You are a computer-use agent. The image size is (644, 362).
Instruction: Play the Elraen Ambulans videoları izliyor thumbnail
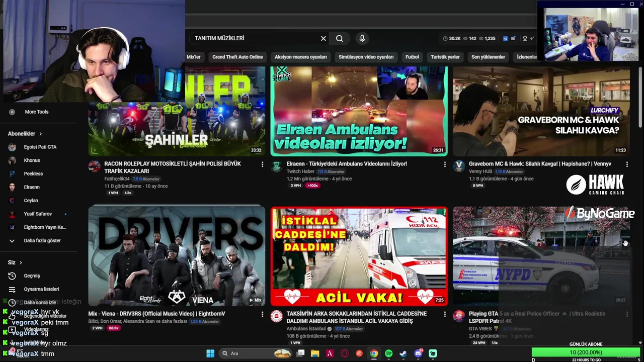(x=359, y=111)
